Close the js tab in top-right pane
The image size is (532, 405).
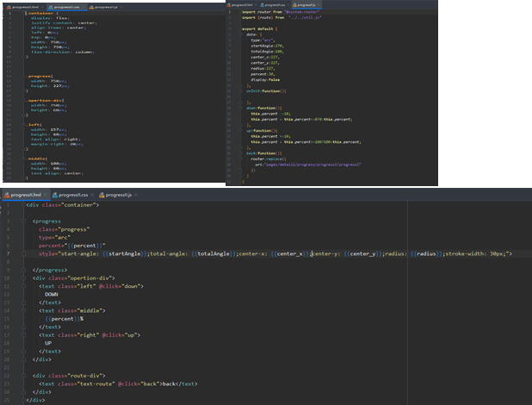tap(319, 5)
